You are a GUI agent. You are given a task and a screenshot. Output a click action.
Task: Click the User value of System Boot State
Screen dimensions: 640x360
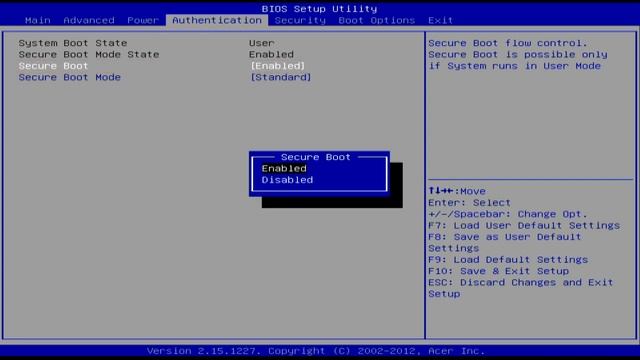(262, 43)
